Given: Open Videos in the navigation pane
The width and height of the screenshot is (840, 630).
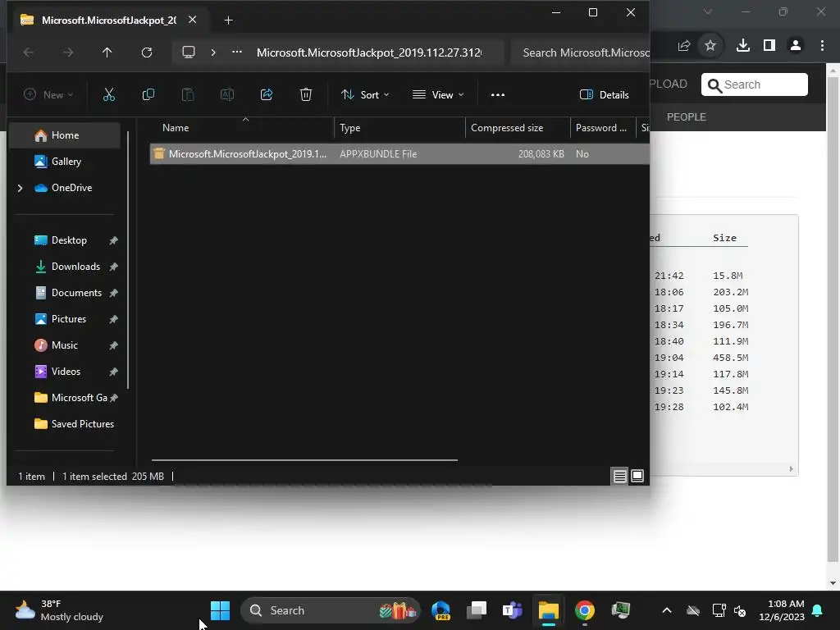Looking at the screenshot, I should (x=65, y=372).
